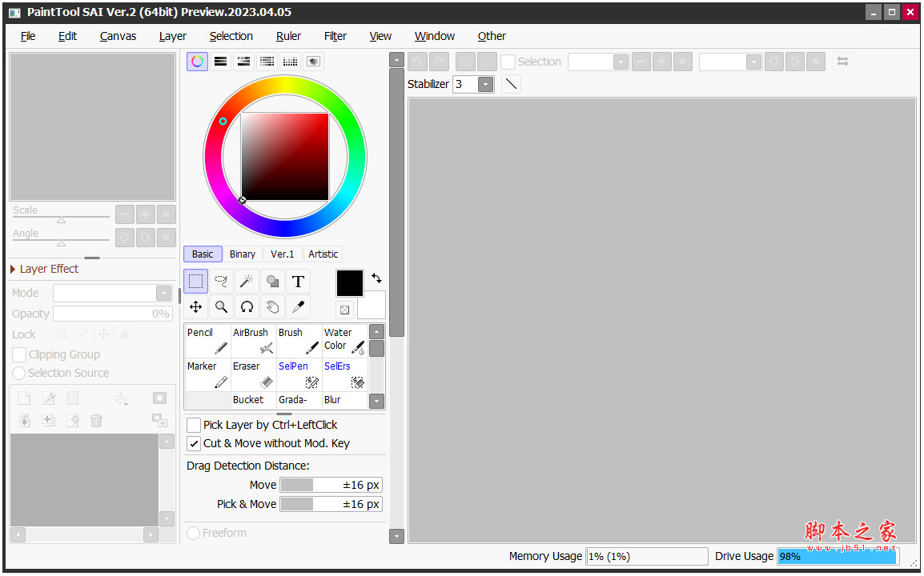Select the Pencil tool
924x576 pixels.
point(208,341)
